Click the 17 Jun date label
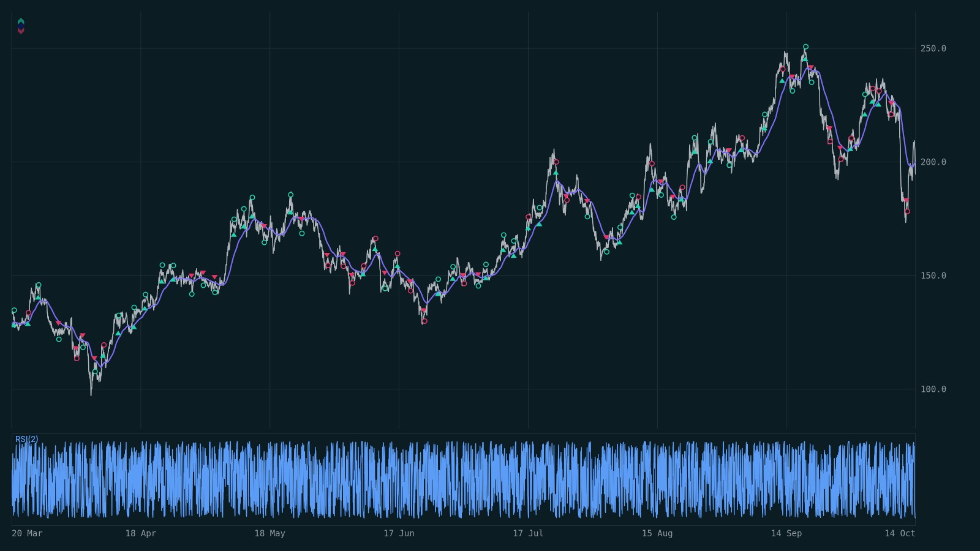 coord(399,533)
